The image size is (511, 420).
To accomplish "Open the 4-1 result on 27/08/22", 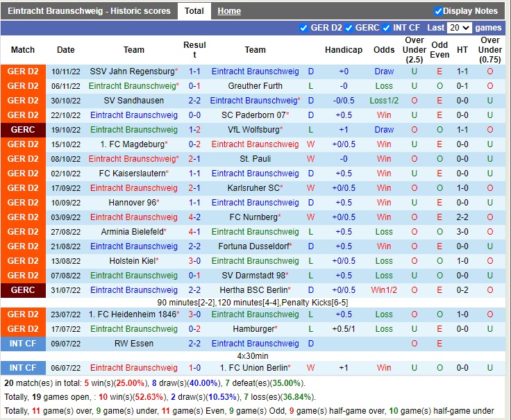I will 194,232.
